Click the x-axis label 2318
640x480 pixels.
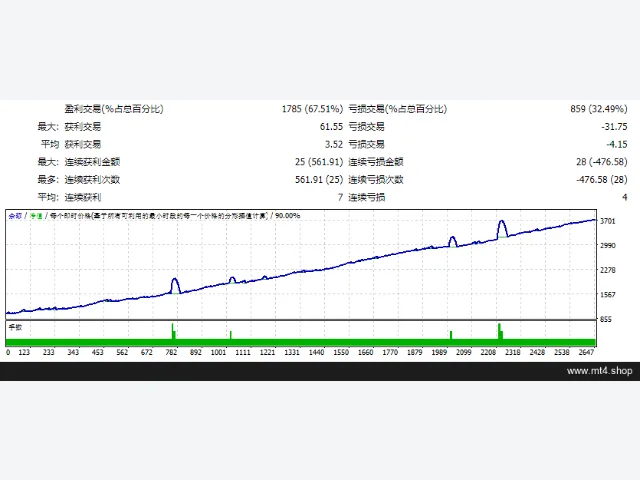pyautogui.click(x=513, y=352)
